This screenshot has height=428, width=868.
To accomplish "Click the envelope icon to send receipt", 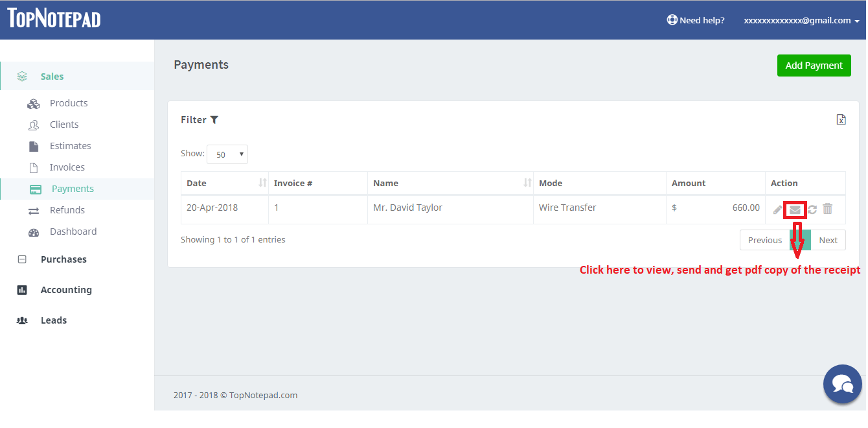I will coord(795,209).
